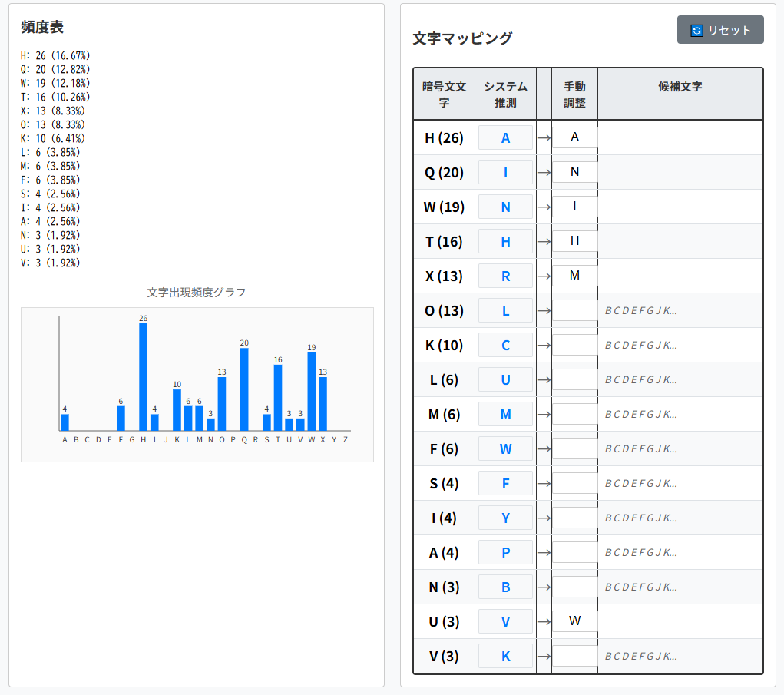
Task: Select system guess C for cipher K
Action: 505,346
